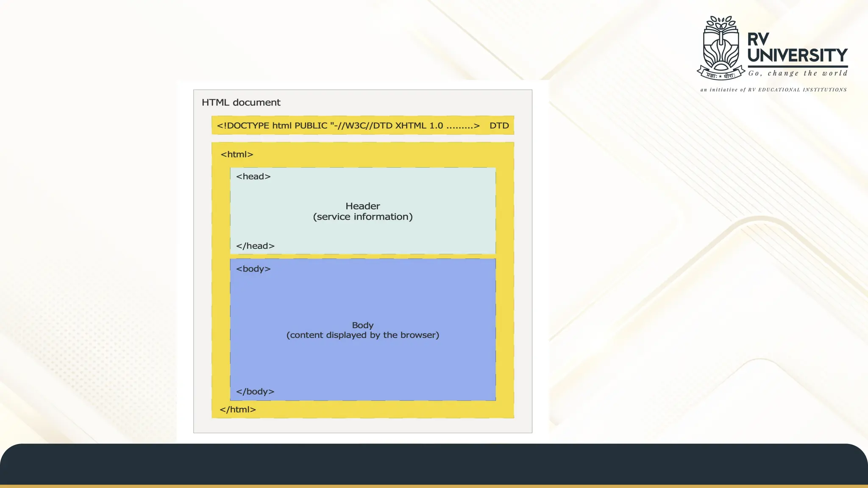Click the closing </body> tag
Viewport: 868px width, 488px height.
(x=255, y=392)
